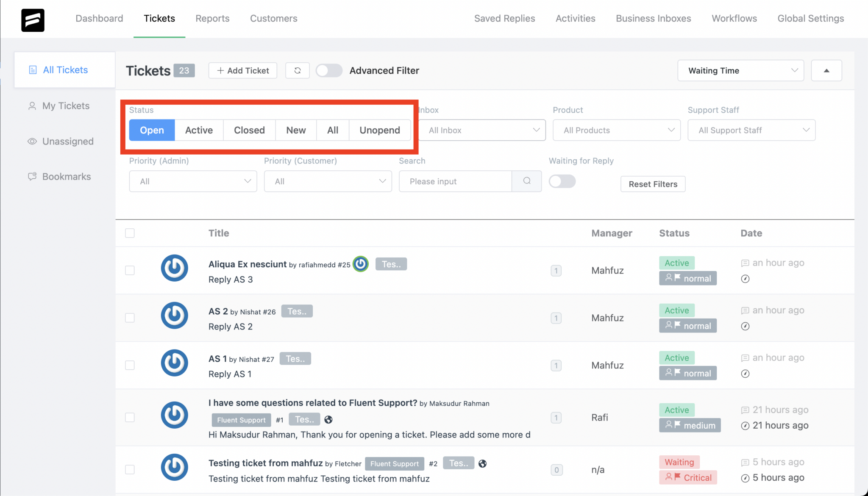Open the All Products dropdown
This screenshot has width=868, height=496.
click(616, 130)
